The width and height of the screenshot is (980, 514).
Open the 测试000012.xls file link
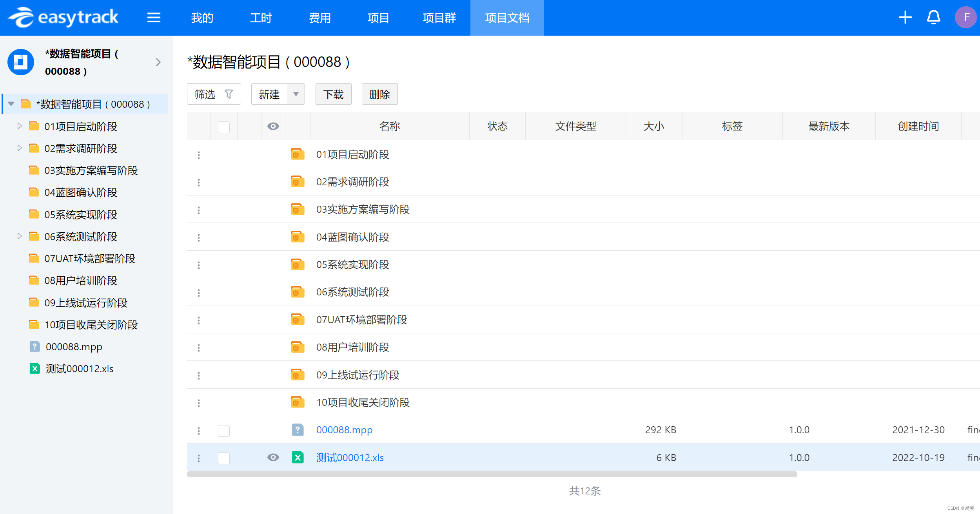350,457
